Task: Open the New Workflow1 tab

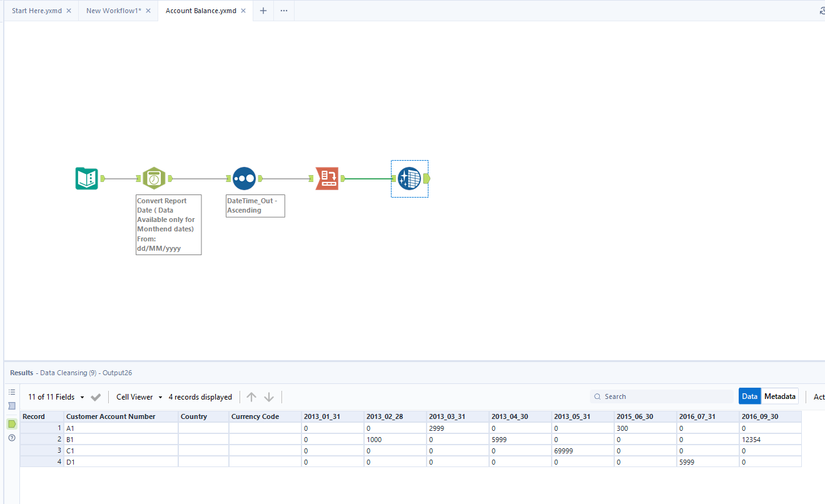Action: click(x=113, y=11)
